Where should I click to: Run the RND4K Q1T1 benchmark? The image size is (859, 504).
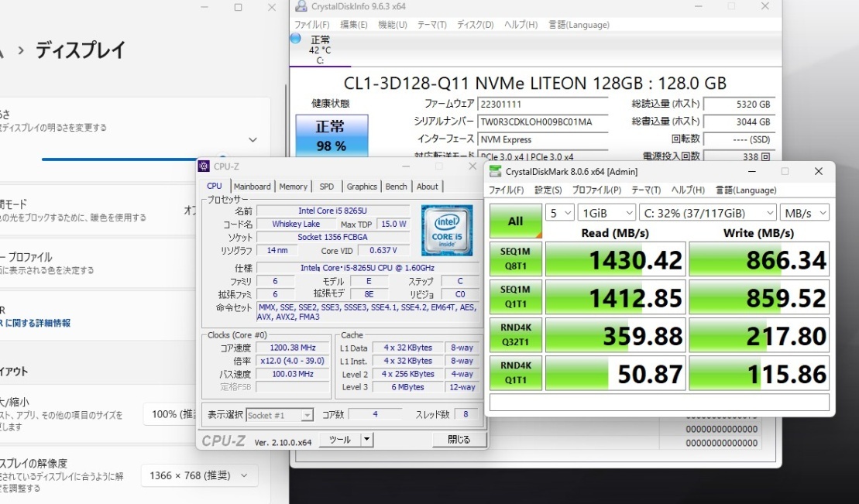[x=516, y=372]
